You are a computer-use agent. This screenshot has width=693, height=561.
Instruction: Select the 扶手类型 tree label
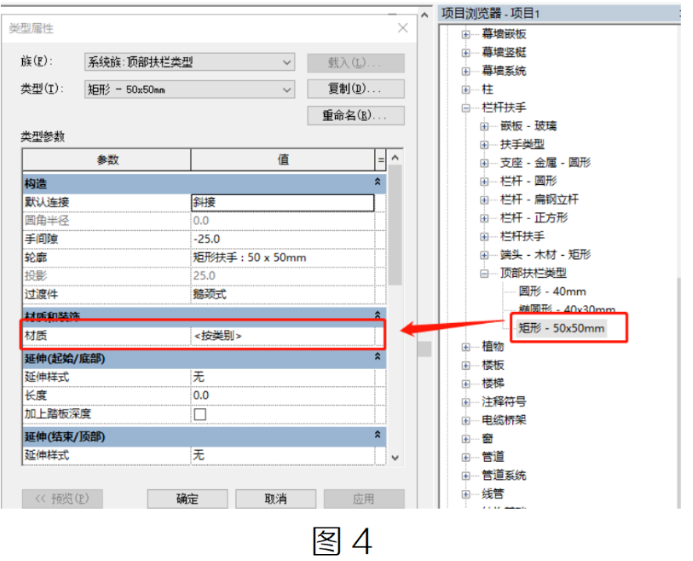tap(522, 145)
